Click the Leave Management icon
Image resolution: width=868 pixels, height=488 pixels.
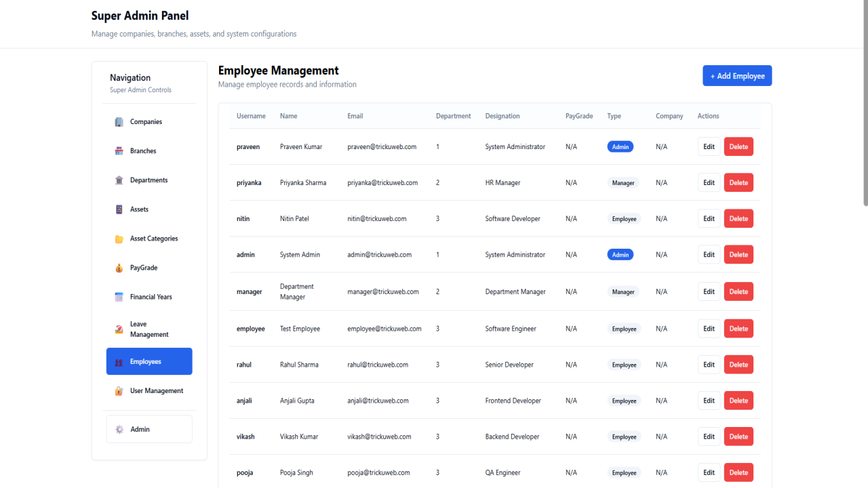119,329
